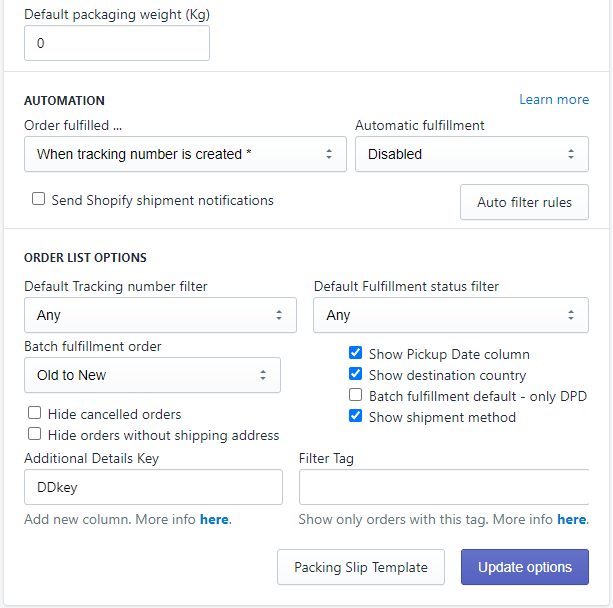Image resolution: width=613 pixels, height=608 pixels.
Task: Check Hide cancelled orders
Action: [34, 413]
